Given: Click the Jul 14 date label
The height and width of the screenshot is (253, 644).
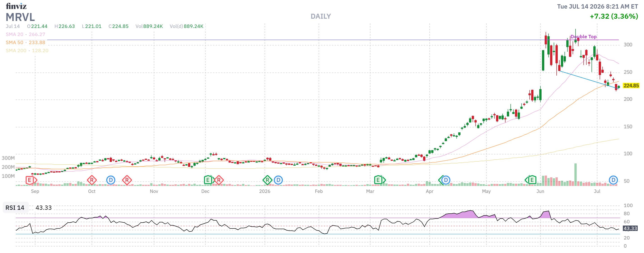Looking at the screenshot, I should (x=13, y=26).
